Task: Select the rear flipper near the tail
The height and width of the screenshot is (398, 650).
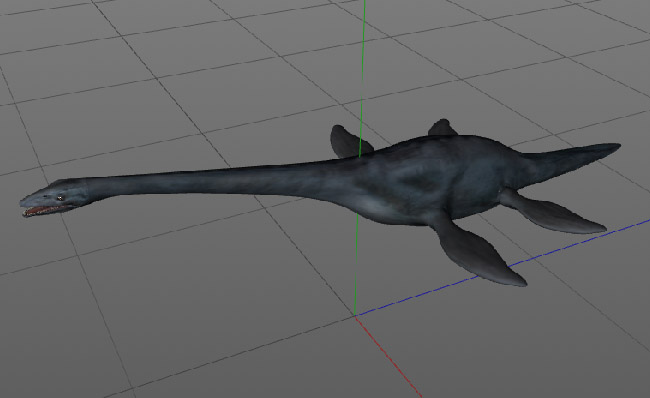Action: 551,211
